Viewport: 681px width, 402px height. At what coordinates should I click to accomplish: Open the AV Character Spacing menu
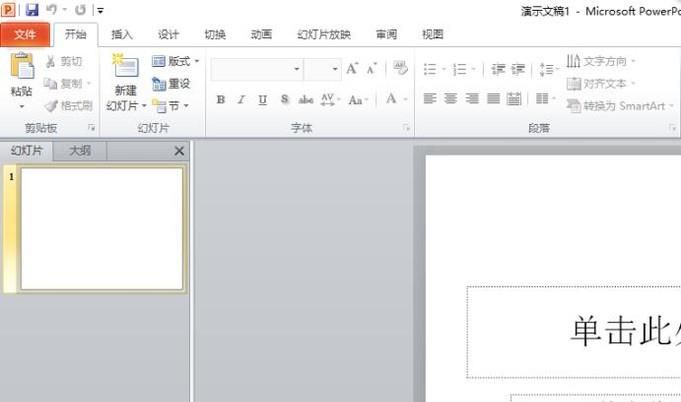tap(330, 99)
